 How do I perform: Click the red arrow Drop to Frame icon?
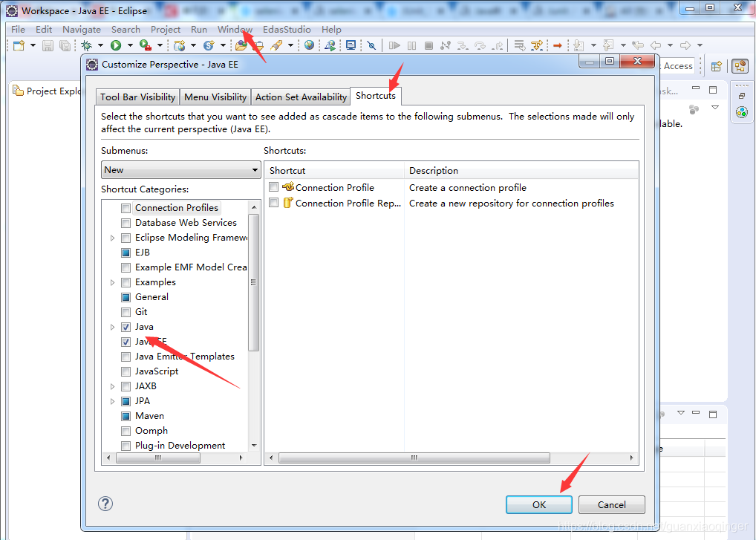tap(558, 45)
